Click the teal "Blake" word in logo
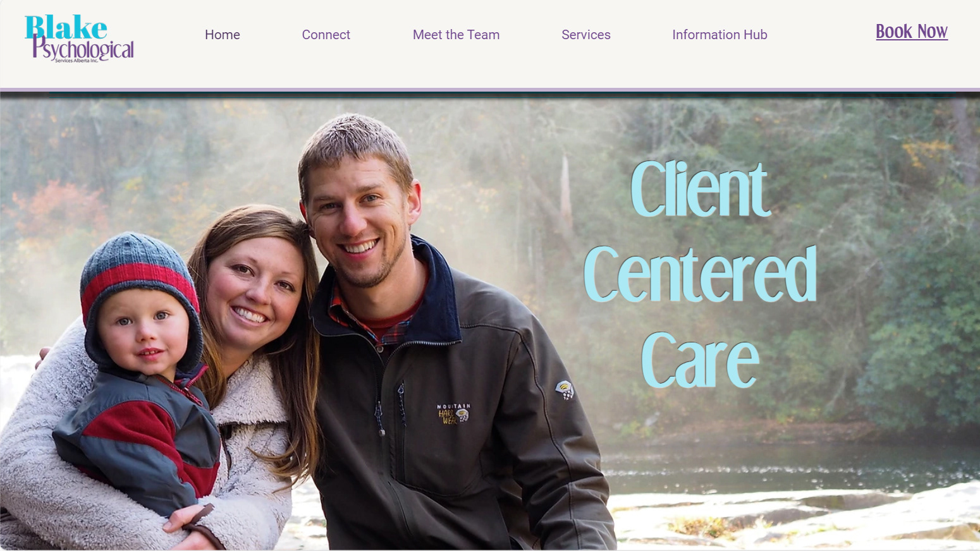980x551 pixels. 66,28
